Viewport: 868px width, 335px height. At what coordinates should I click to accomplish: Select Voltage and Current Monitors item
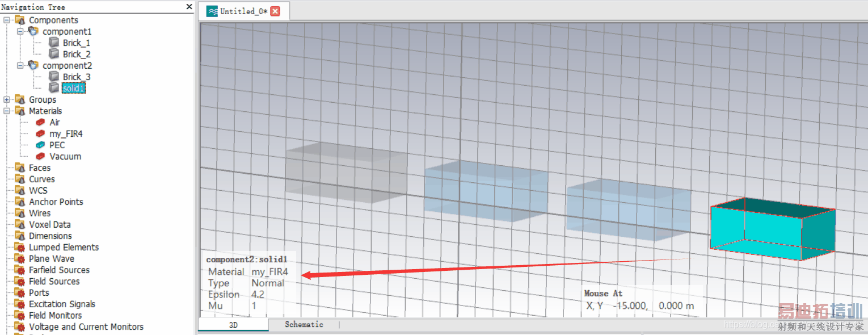pyautogui.click(x=86, y=326)
